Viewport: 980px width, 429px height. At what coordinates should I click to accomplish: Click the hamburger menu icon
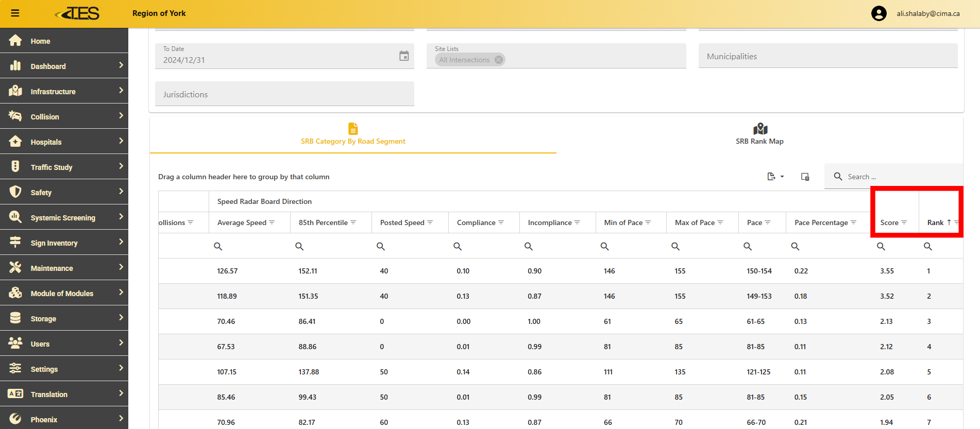[15, 13]
